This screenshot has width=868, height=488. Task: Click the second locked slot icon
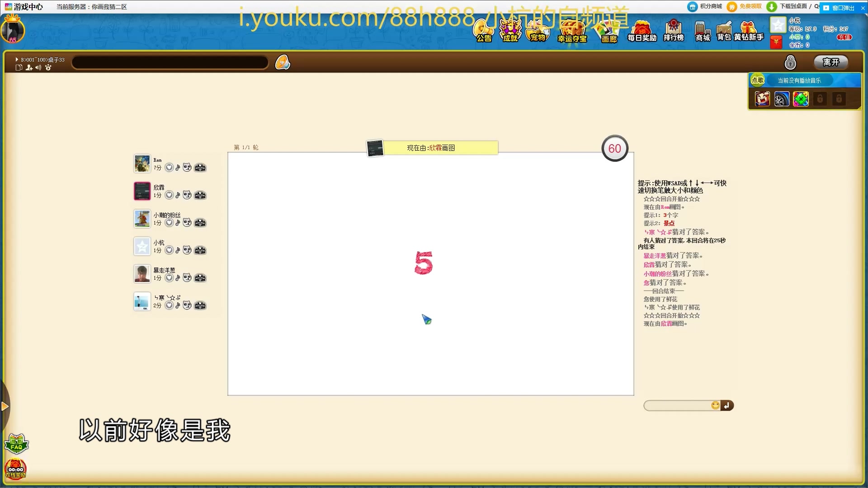coord(839,99)
